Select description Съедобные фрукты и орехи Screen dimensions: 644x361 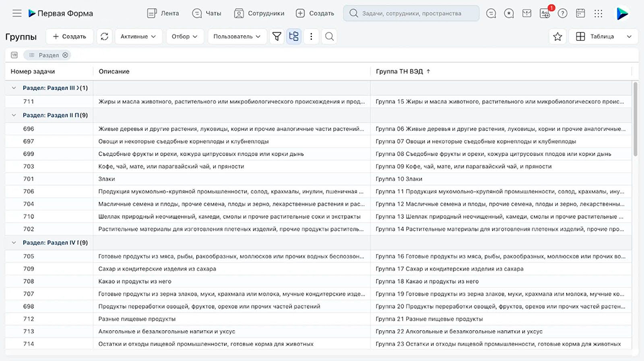(201, 154)
